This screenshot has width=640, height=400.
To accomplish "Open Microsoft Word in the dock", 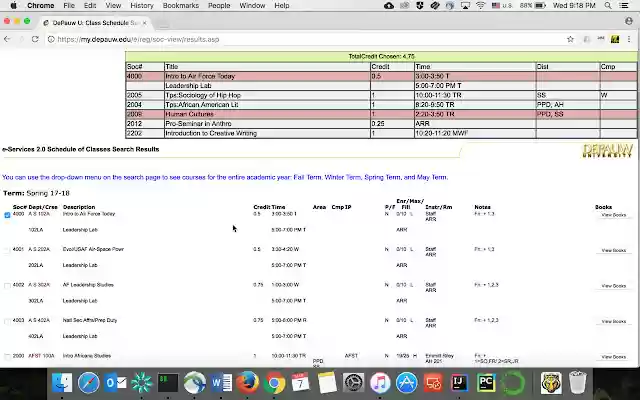I will [222, 382].
